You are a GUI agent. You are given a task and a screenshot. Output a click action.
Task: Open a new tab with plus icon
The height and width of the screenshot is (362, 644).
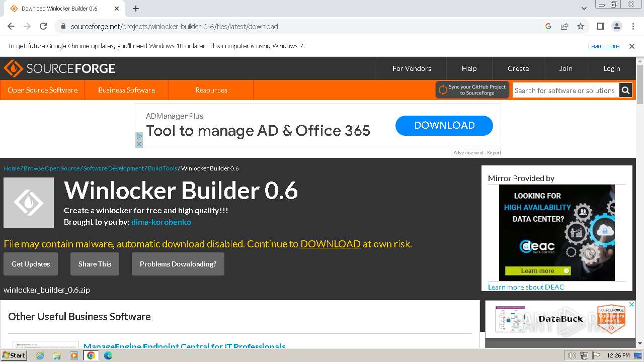click(136, 9)
